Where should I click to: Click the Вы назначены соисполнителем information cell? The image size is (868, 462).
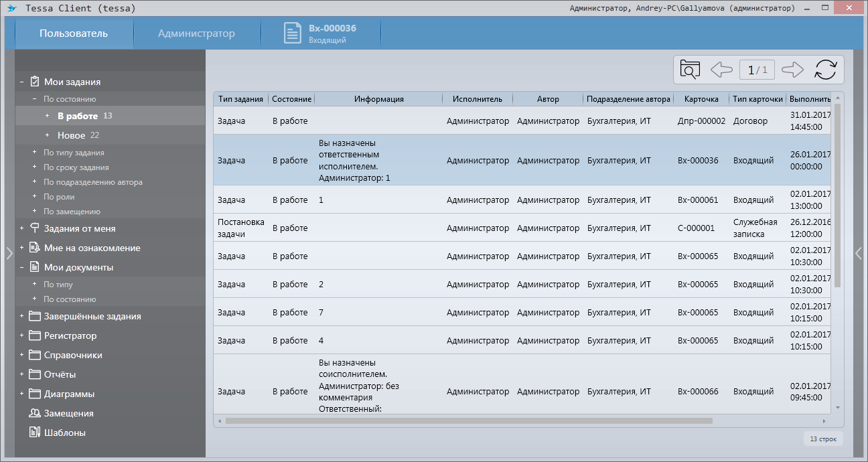point(378,386)
